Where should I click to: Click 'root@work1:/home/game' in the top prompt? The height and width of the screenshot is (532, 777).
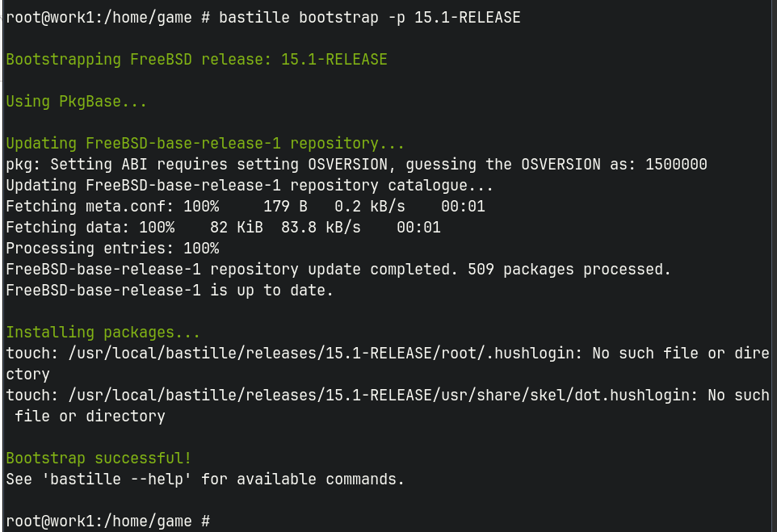pyautogui.click(x=99, y=17)
